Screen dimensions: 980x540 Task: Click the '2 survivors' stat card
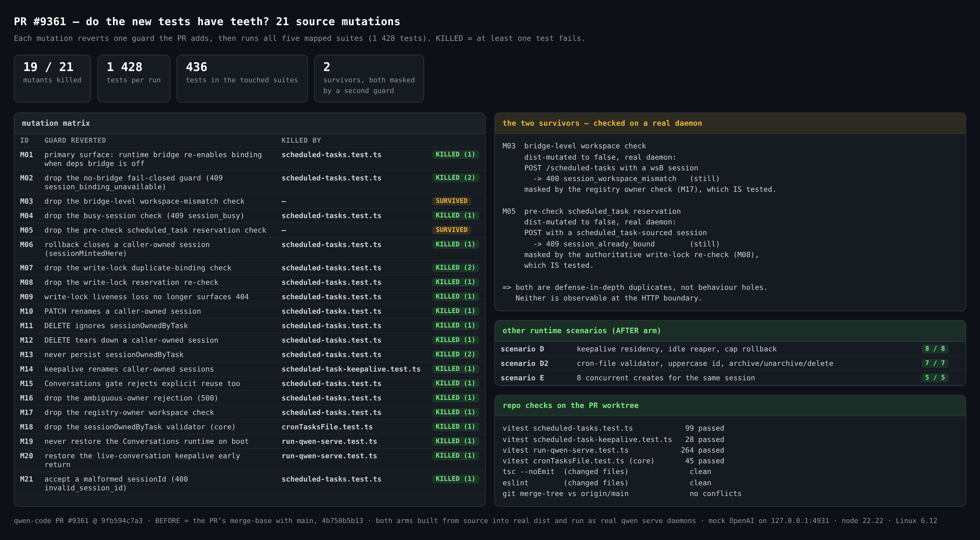(x=369, y=79)
